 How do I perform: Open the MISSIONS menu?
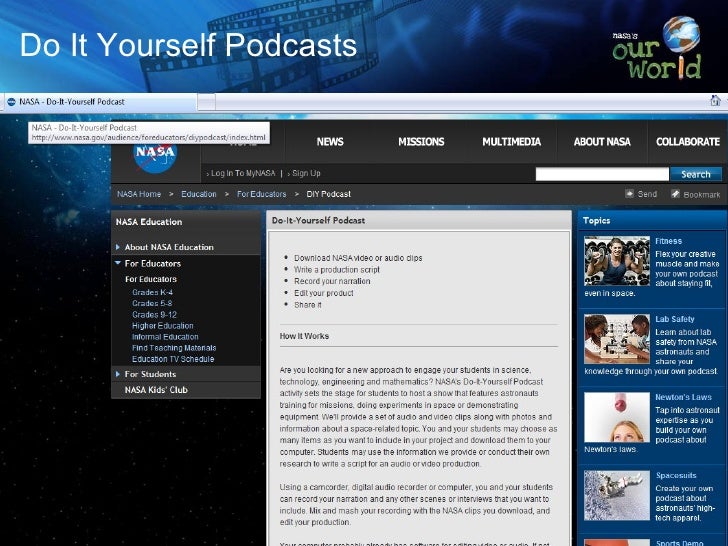coord(421,142)
